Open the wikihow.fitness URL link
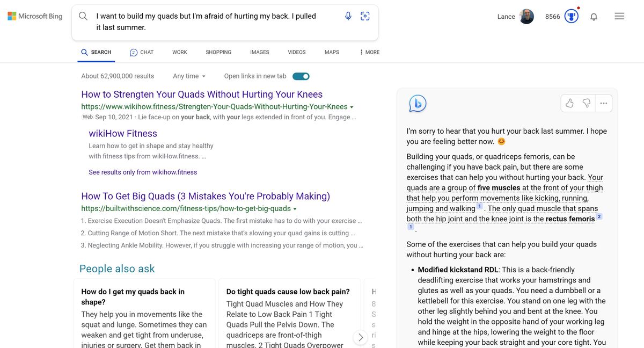The height and width of the screenshot is (348, 644). [x=215, y=107]
